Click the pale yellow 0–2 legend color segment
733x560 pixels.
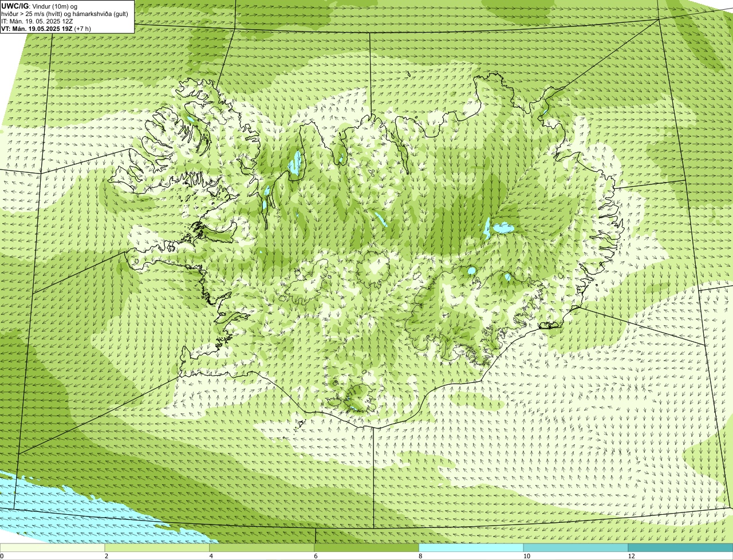click(53, 547)
